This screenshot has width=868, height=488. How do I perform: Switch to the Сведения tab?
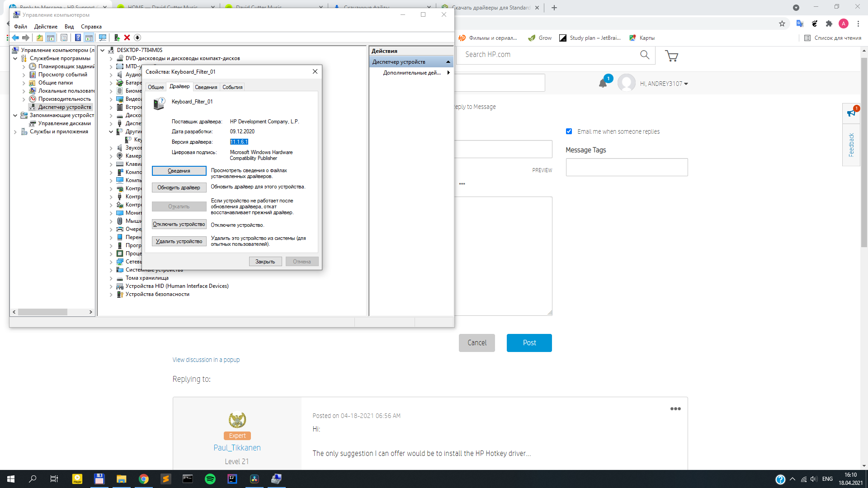[206, 87]
